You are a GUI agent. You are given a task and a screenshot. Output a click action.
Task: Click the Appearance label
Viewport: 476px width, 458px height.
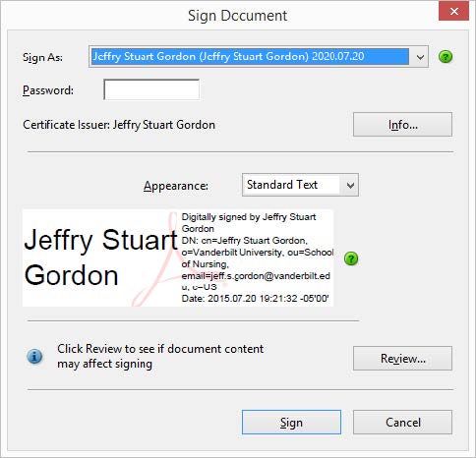(x=176, y=186)
